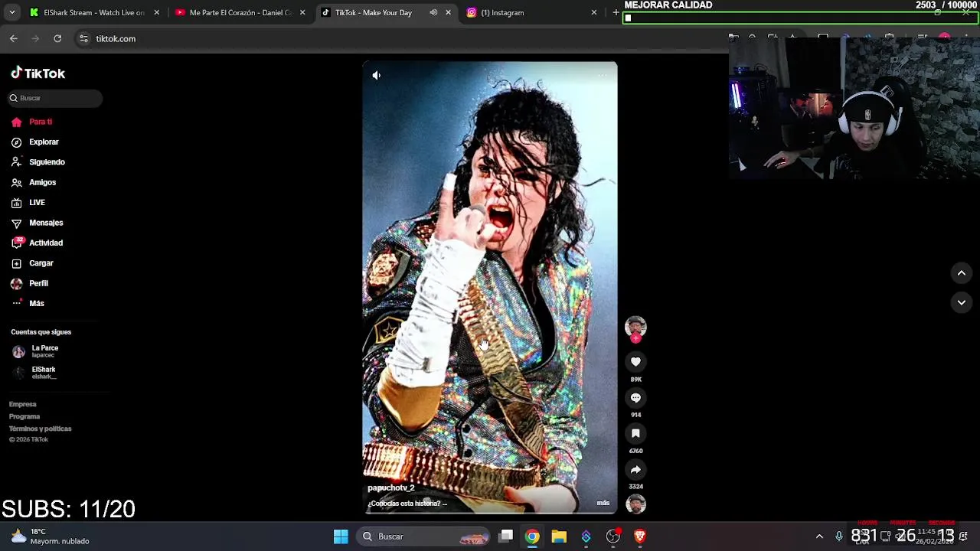
Task: Open the Brave browser from the taskbar
Action: click(x=640, y=536)
